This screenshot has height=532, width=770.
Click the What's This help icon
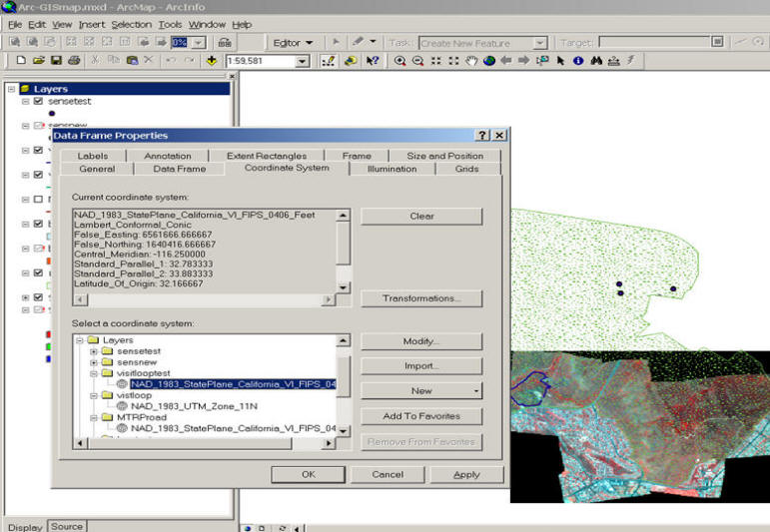point(373,61)
